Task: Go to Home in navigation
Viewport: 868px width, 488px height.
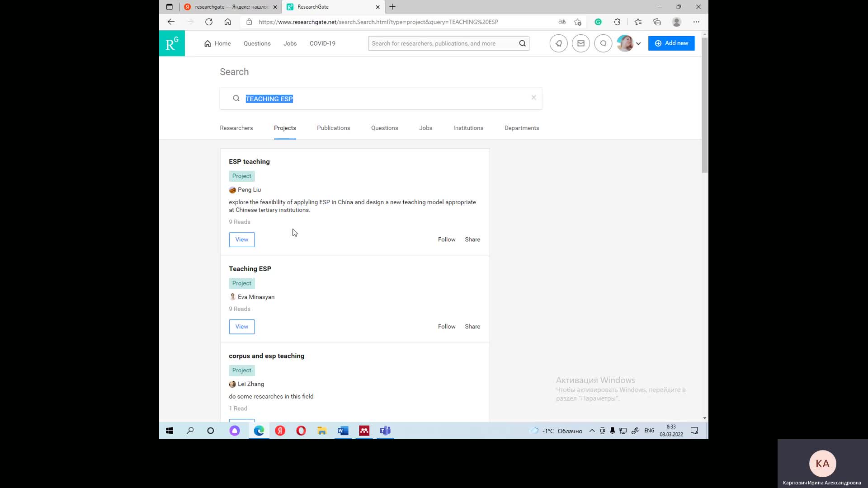Action: point(217,43)
